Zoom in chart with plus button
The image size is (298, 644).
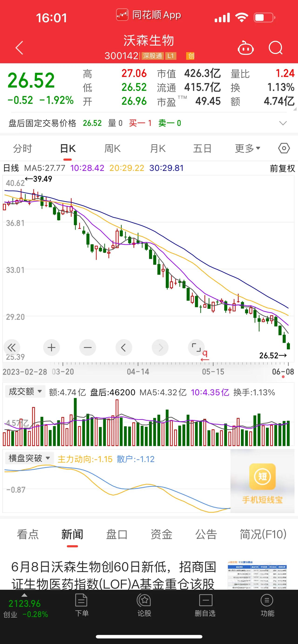(x=51, y=347)
